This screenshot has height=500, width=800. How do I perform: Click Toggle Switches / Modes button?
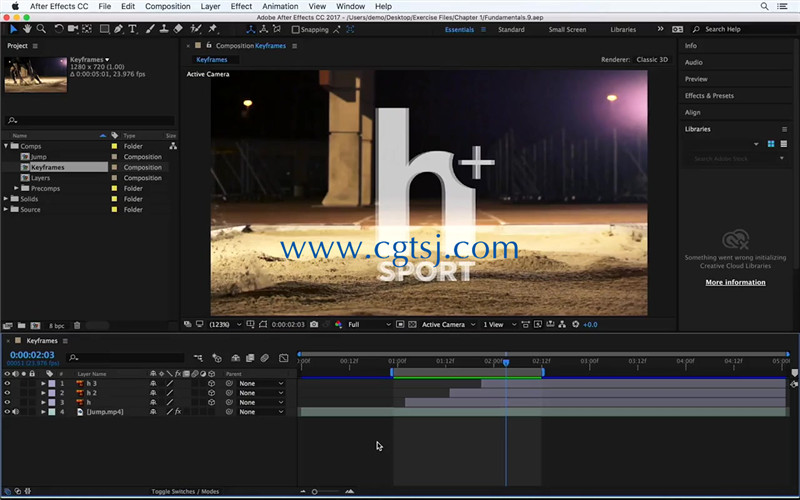pyautogui.click(x=185, y=491)
